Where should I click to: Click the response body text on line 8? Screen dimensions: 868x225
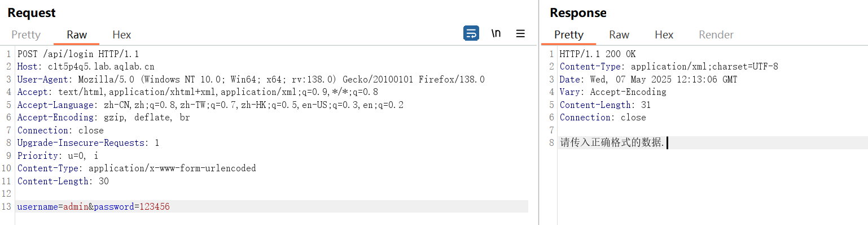[x=612, y=143]
